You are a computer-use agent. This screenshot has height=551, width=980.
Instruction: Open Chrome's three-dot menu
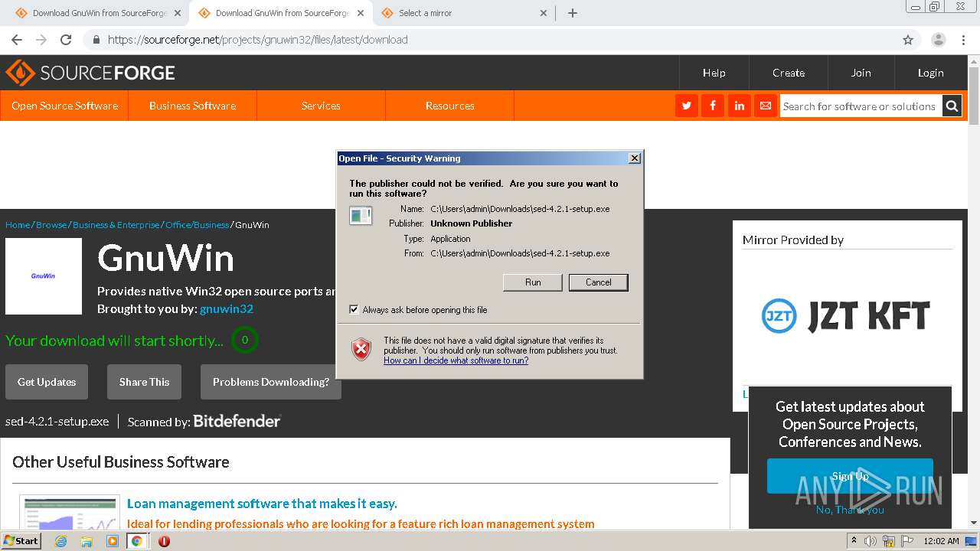pos(963,40)
